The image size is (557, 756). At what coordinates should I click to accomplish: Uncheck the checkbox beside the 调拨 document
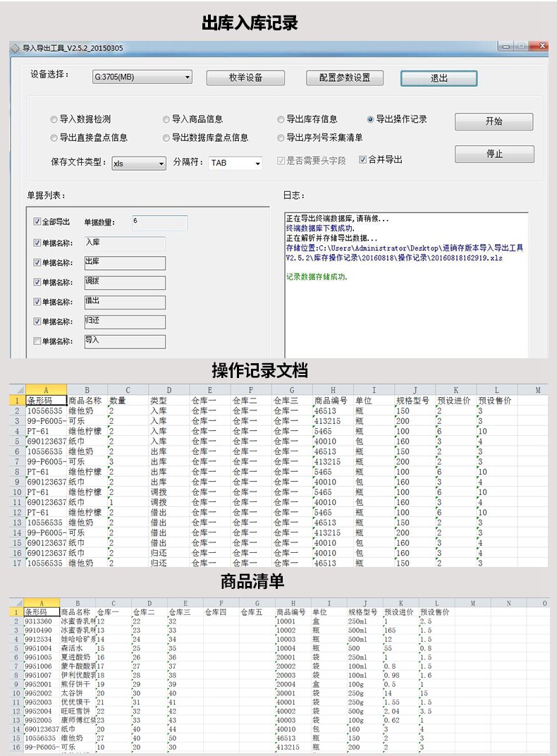tap(37, 282)
